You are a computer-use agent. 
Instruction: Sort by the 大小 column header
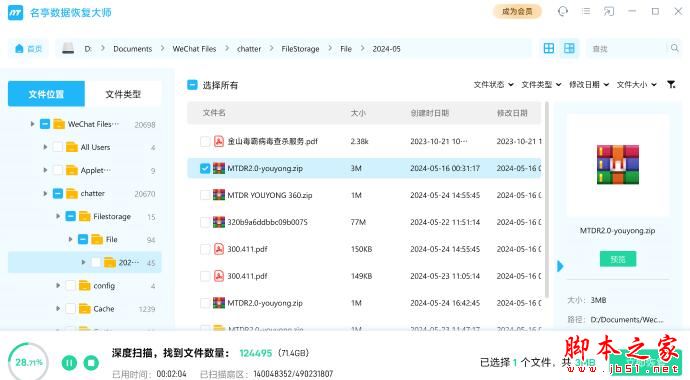coord(358,113)
